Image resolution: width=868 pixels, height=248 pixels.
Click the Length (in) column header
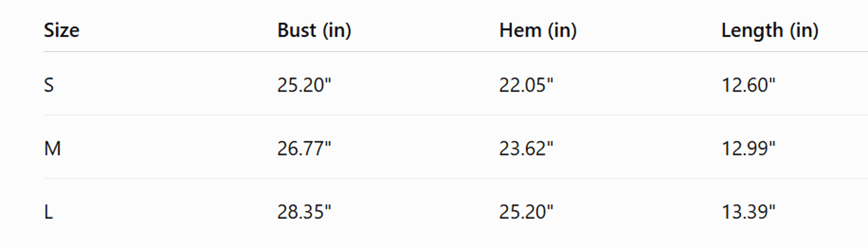pos(770,31)
